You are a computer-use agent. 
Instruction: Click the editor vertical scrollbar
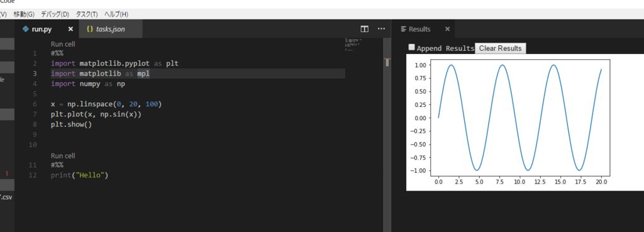(387, 135)
